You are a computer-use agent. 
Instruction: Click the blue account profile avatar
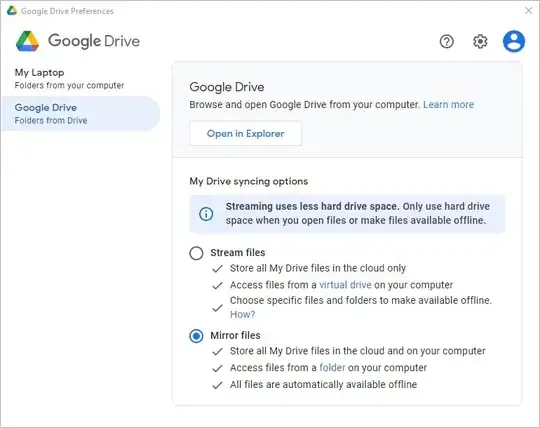point(513,41)
